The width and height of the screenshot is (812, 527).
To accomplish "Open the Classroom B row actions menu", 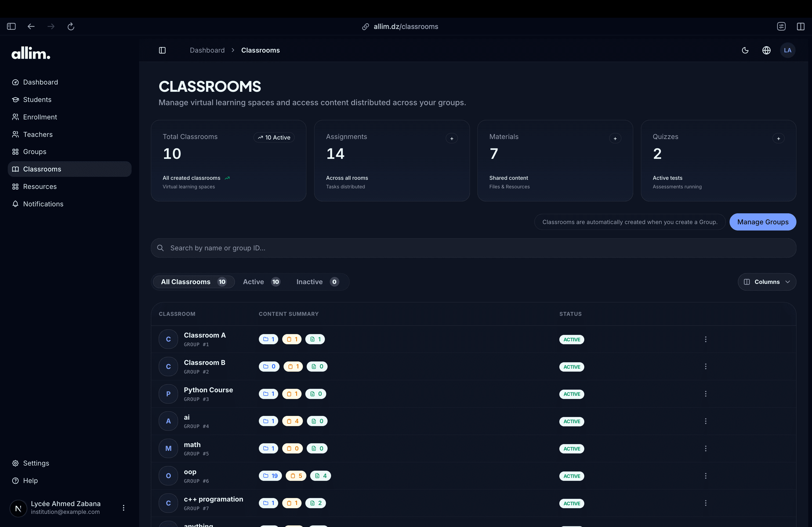I will pos(706,367).
